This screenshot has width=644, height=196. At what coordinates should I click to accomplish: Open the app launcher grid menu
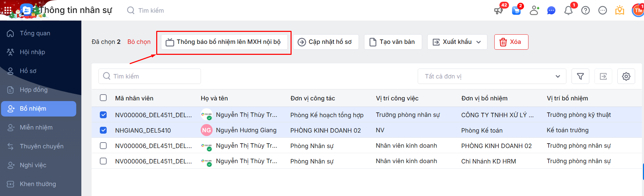[8, 11]
